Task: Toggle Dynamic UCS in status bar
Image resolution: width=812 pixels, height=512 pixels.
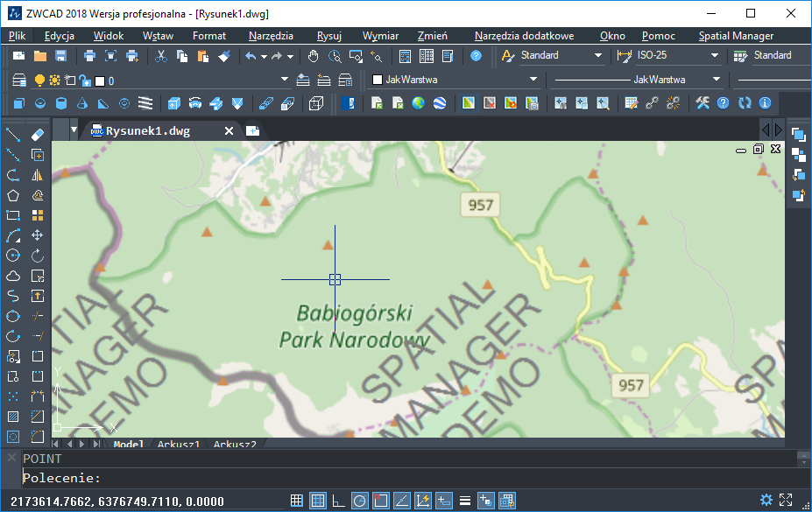Action: pyautogui.click(x=422, y=501)
